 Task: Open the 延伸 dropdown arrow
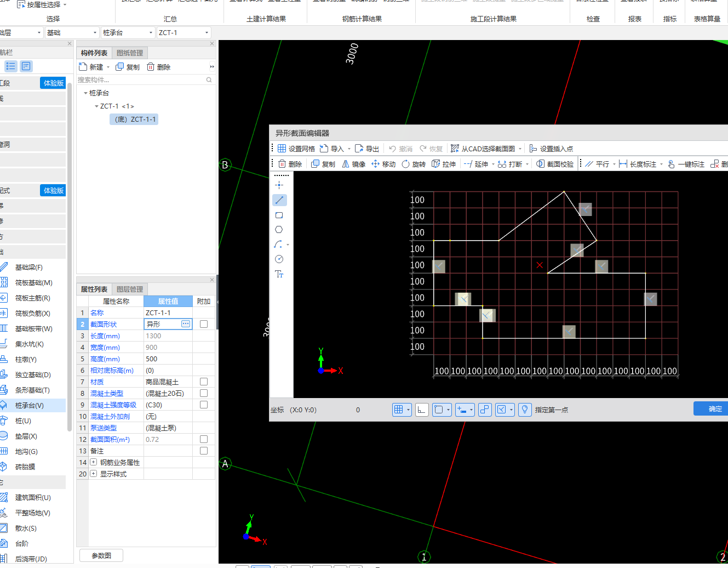tap(493, 164)
